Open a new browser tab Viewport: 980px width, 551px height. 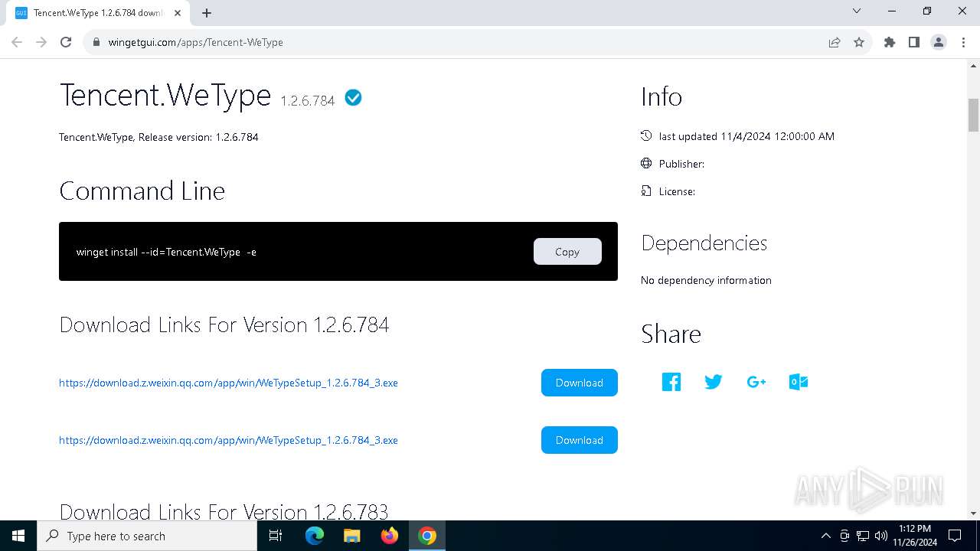[x=207, y=12]
